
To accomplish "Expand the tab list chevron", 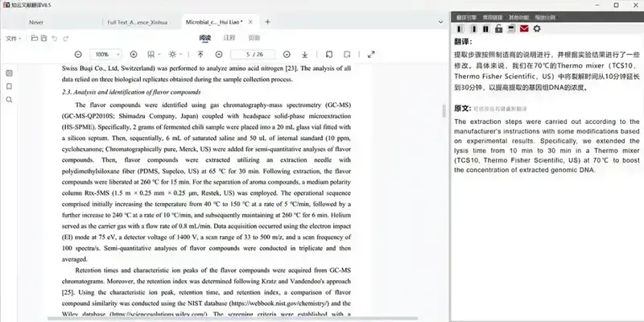I will pyautogui.click(x=440, y=23).
